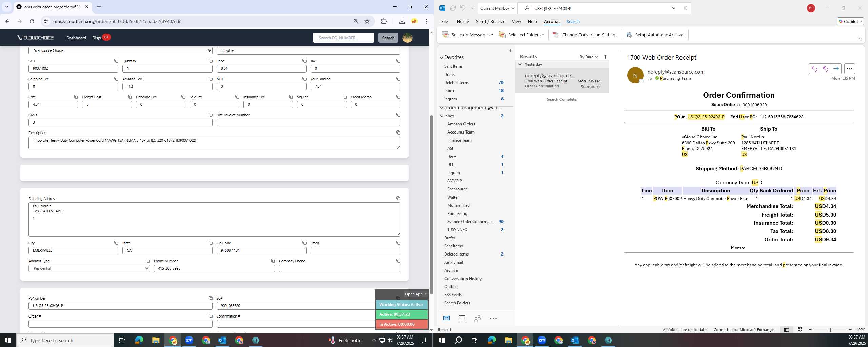Open File Explorer from left taskbar
The height and width of the screenshot is (347, 868).
156,340
